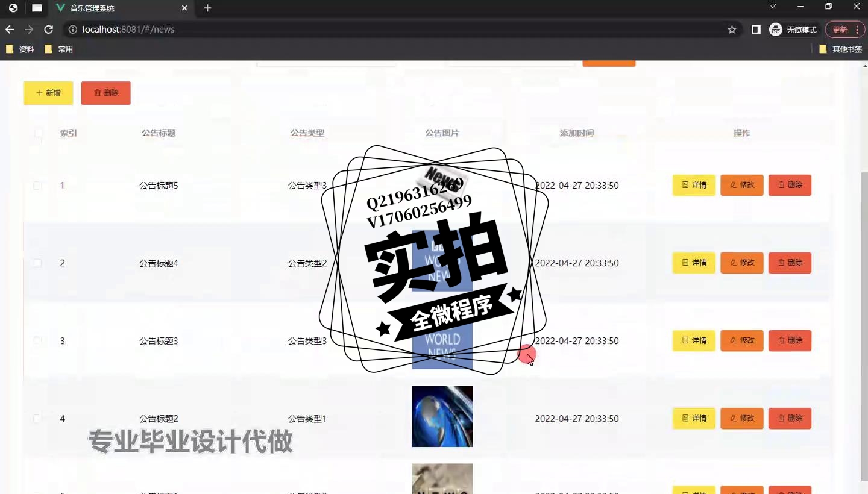Click 删除 for 公告标题3 row
868x494 pixels.
click(x=790, y=340)
